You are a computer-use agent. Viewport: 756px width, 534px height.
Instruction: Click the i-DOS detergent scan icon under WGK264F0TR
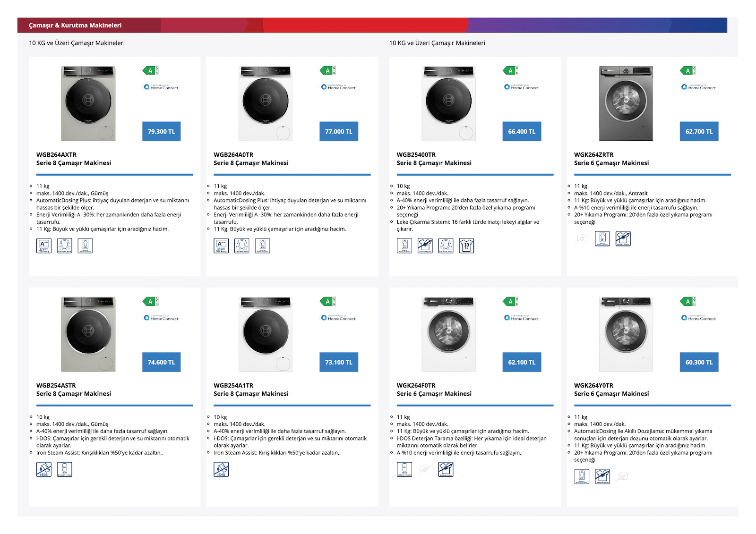point(404,469)
